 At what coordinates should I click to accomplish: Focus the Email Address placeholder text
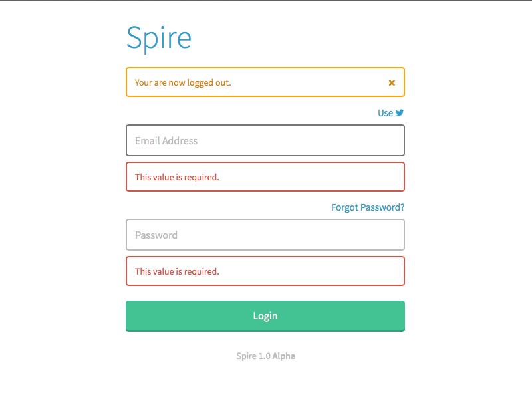coord(166,140)
